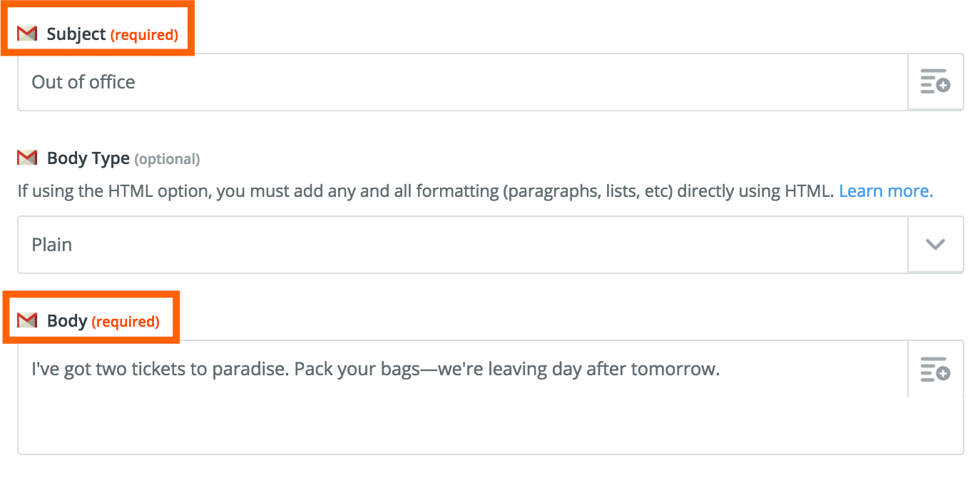Click the (required) tag next to Body
The width and height of the screenshot is (980, 478).
tap(126, 322)
